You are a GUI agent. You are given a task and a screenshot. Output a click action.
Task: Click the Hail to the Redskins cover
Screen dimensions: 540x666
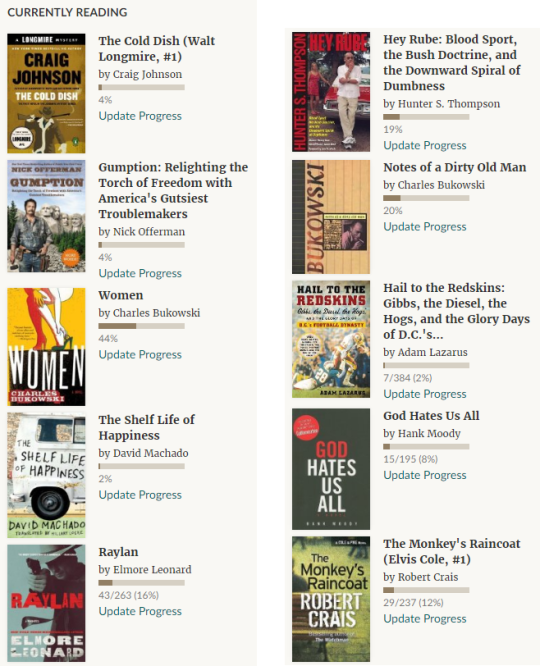coord(331,339)
